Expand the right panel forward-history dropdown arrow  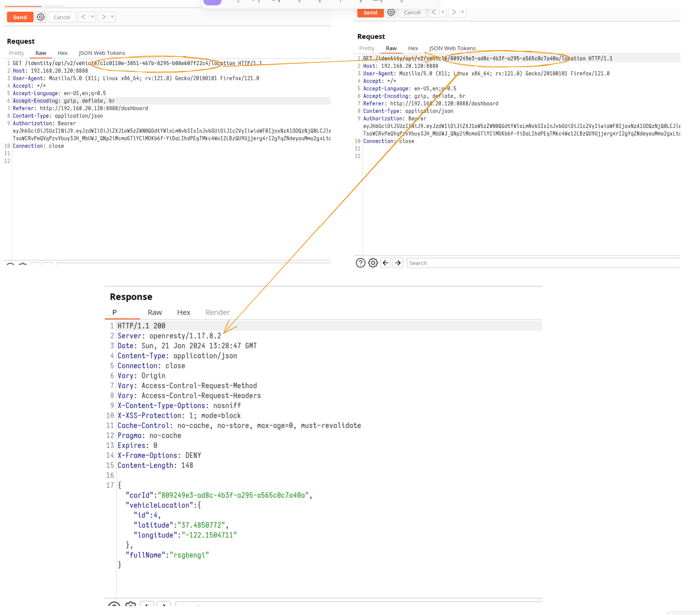[x=462, y=12]
